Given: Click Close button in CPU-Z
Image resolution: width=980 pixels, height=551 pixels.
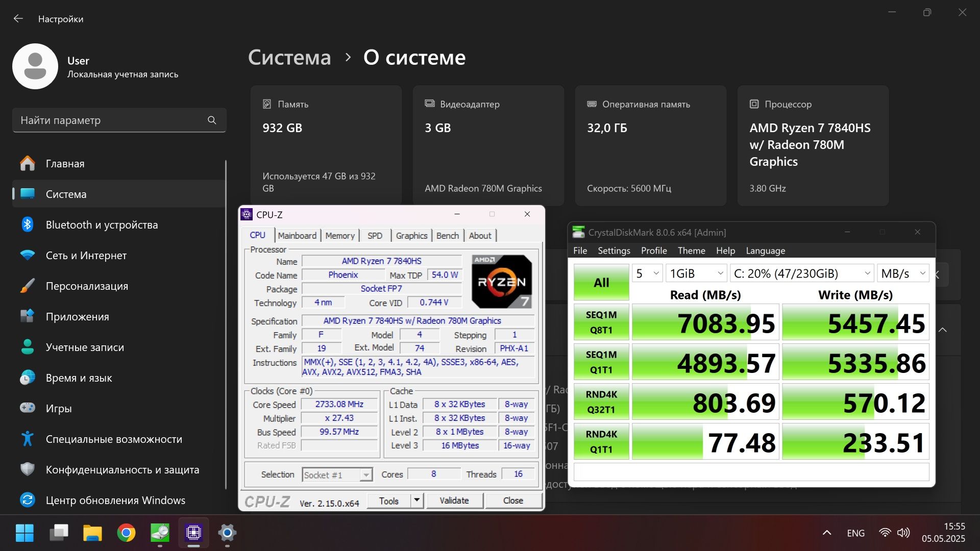Looking at the screenshot, I should pos(513,501).
